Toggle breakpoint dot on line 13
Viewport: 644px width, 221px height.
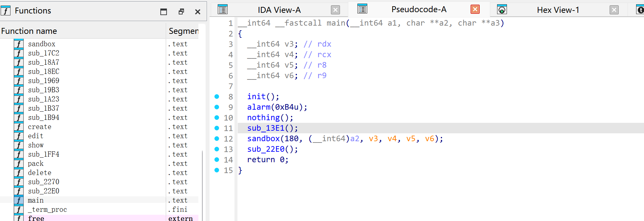pyautogui.click(x=217, y=149)
